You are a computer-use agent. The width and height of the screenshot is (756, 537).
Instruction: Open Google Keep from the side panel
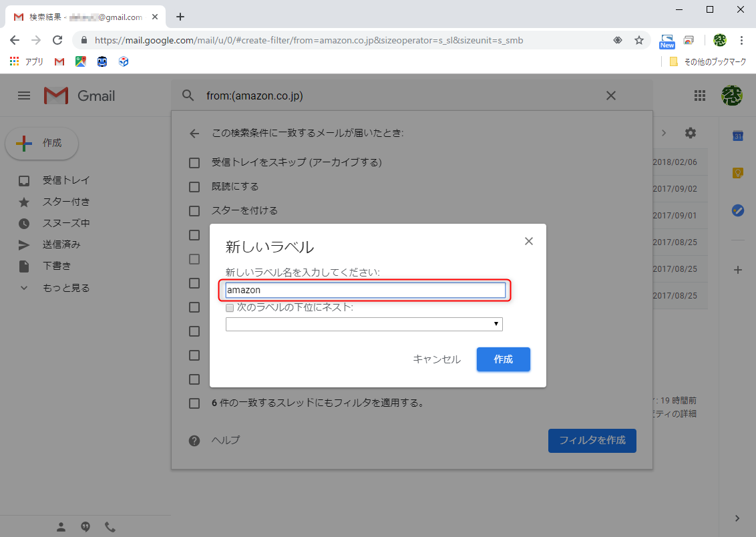(x=737, y=172)
